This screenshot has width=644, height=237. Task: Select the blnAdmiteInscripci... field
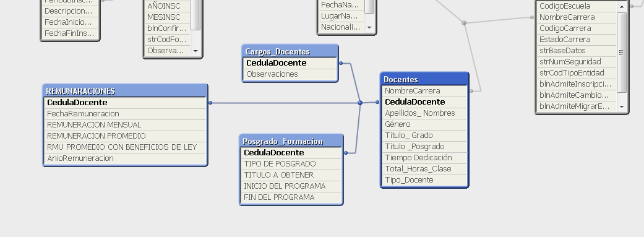click(577, 84)
